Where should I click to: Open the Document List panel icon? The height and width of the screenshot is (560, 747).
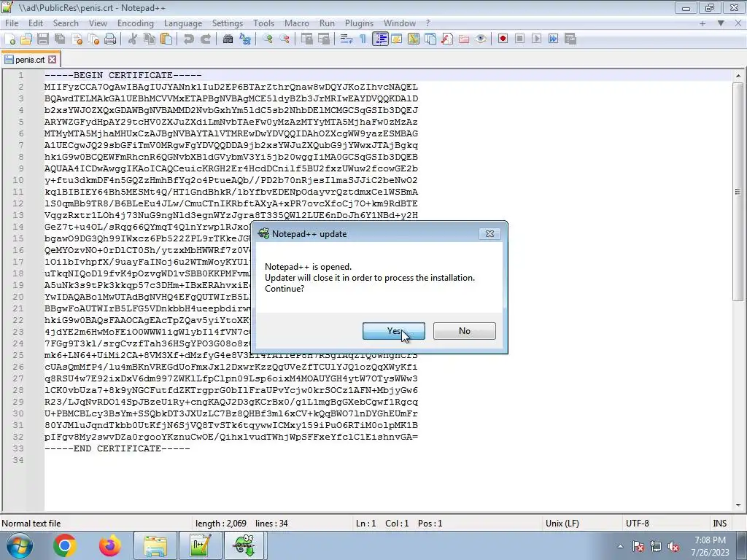coord(430,39)
